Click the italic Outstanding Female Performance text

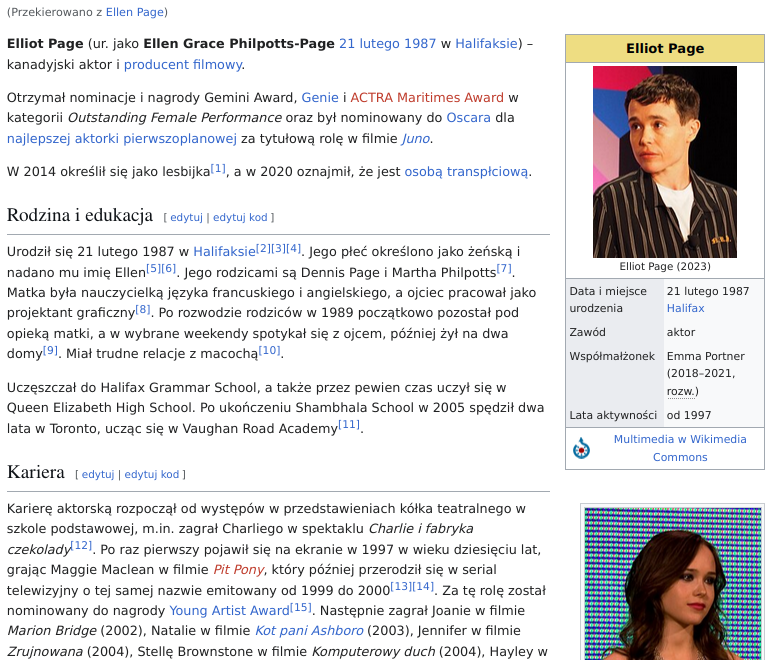click(175, 118)
